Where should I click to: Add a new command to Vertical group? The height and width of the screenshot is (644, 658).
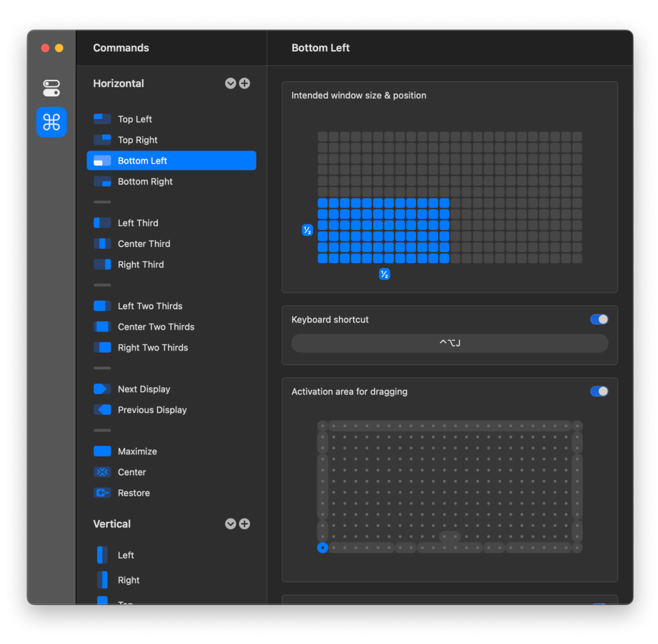coord(245,524)
